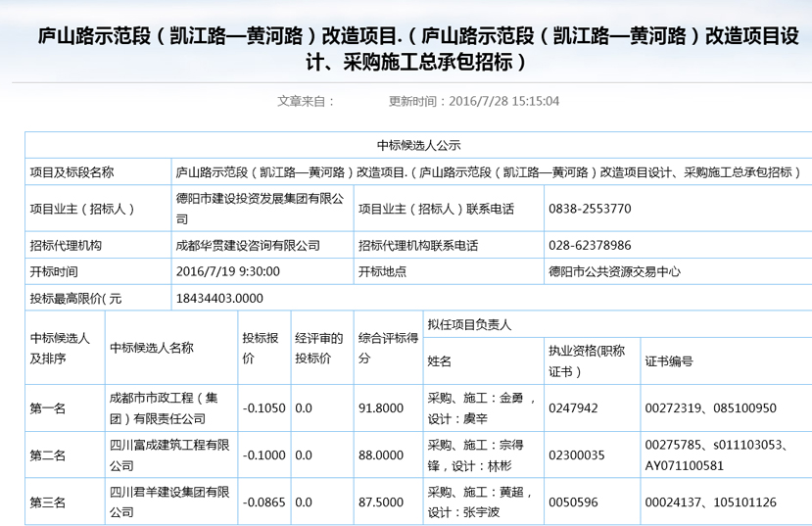Viewport: 812px width, 526px height.
Task: Select 成都华贯建设咨询有限公司 agency cell
Action: tap(248, 245)
